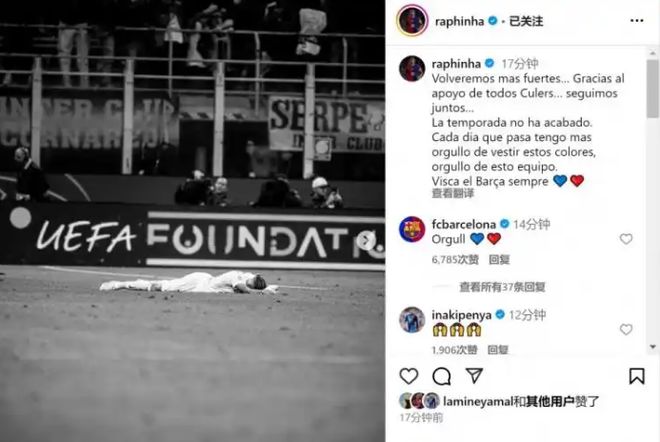Reply to the inakipenya comment
Image resolution: width=660 pixels, height=442 pixels.
click(x=498, y=350)
